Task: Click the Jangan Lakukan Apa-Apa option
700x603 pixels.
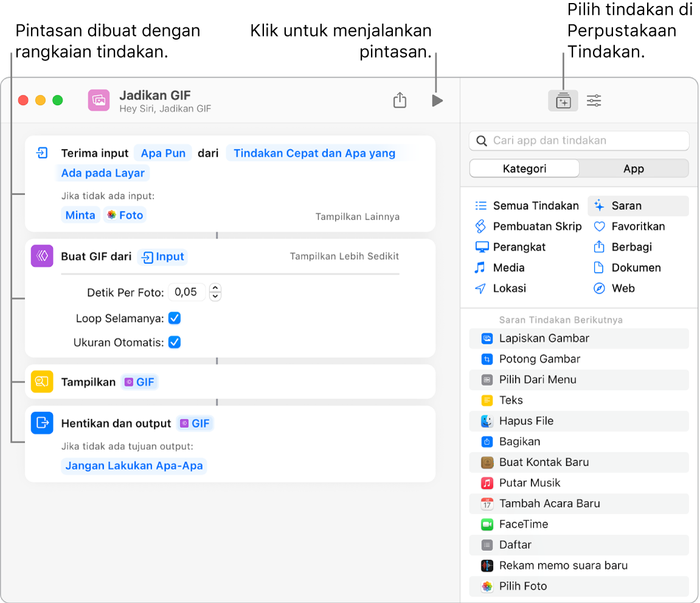Action: tap(133, 464)
